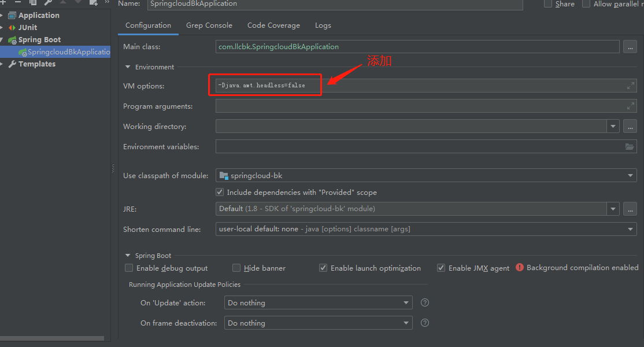Toggle Enable launch optimization checkbox
The width and height of the screenshot is (644, 347).
323,268
